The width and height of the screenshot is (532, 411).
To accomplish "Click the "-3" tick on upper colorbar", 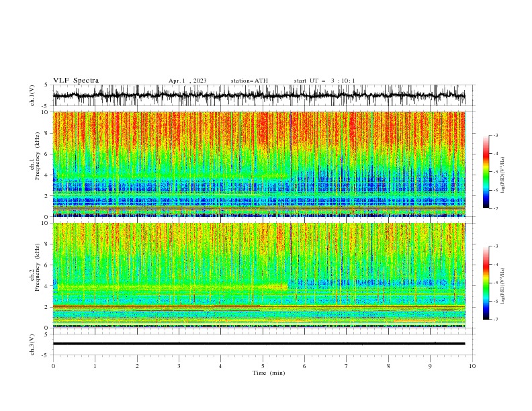I will click(496, 135).
